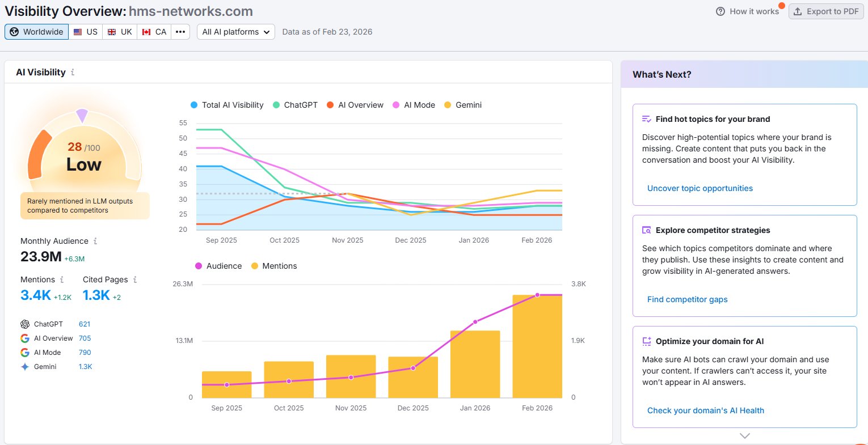
Task: Click the Optimize your domain card icon
Action: [x=646, y=341]
